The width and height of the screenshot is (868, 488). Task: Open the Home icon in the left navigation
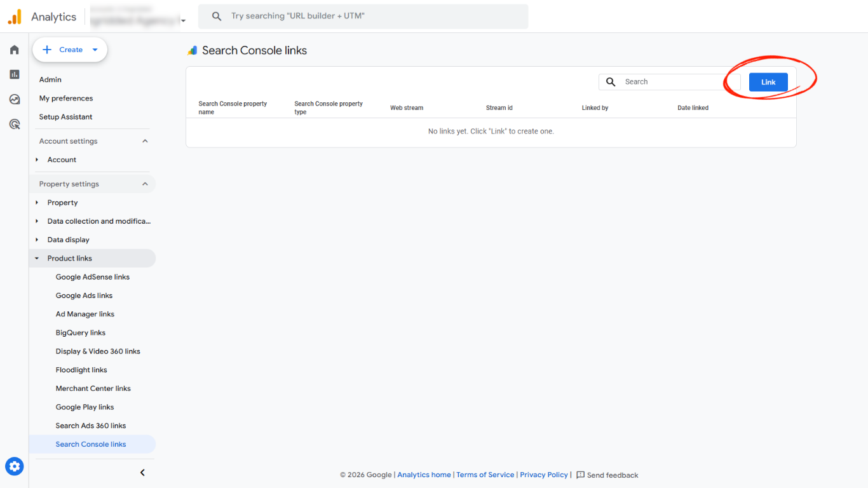[x=14, y=50]
